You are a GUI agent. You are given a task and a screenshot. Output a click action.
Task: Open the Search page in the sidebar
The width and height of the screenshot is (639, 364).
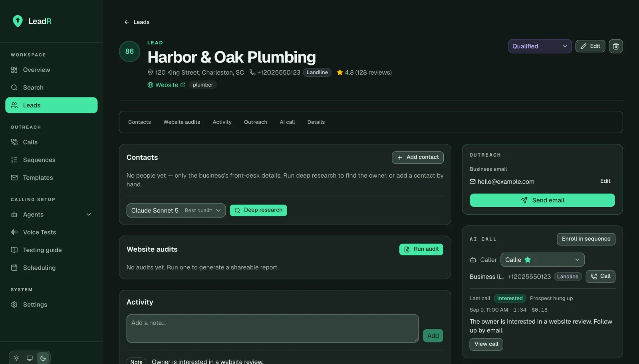click(51, 87)
